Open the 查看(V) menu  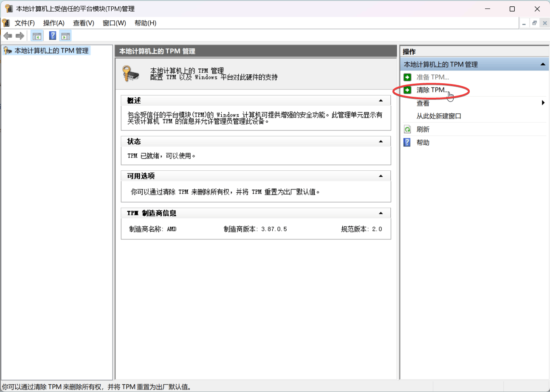coord(84,23)
